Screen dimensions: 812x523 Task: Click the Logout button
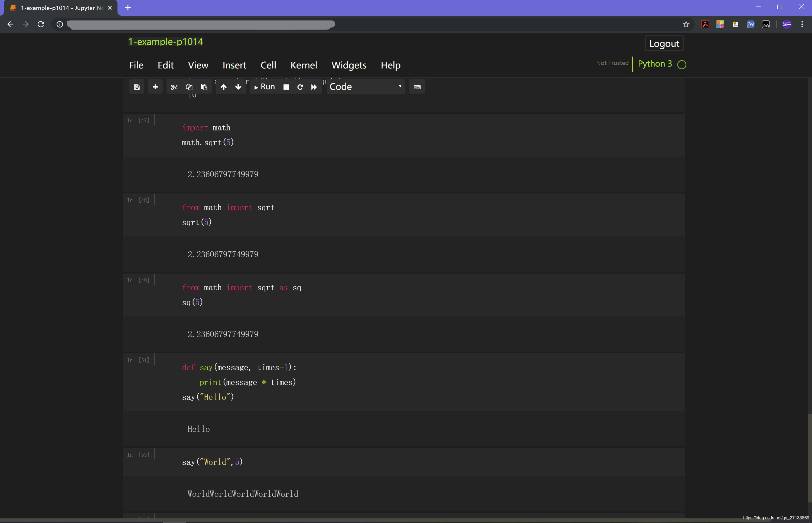pyautogui.click(x=664, y=44)
